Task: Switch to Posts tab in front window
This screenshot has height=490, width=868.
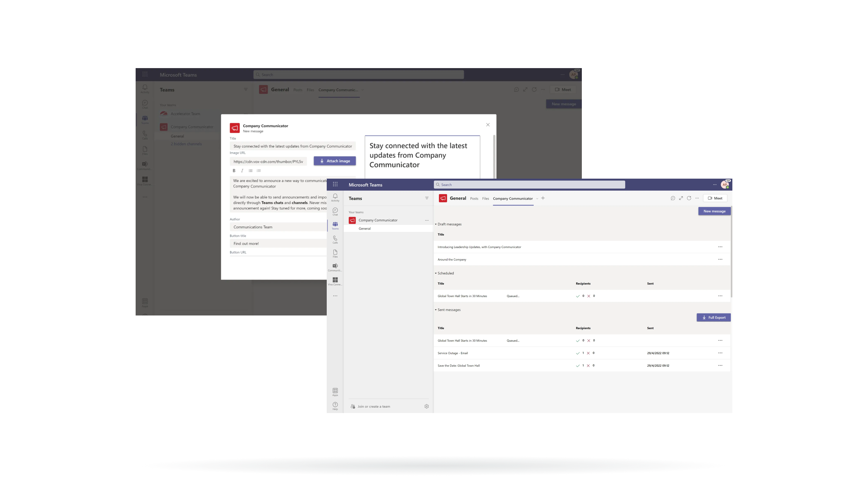Action: click(x=474, y=199)
